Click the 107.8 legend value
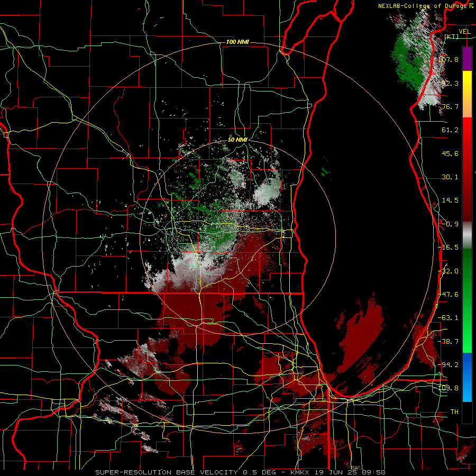The height and width of the screenshot is (476, 476). [448, 59]
